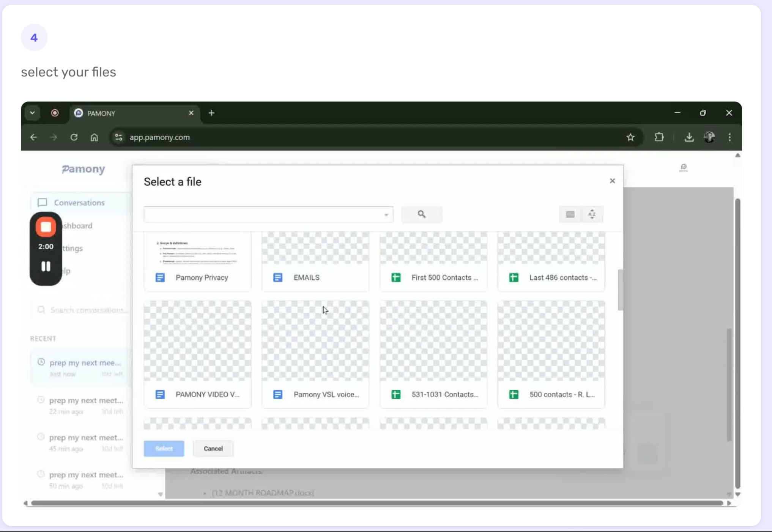Close the Select a file dialog
The width and height of the screenshot is (772, 532).
(612, 181)
